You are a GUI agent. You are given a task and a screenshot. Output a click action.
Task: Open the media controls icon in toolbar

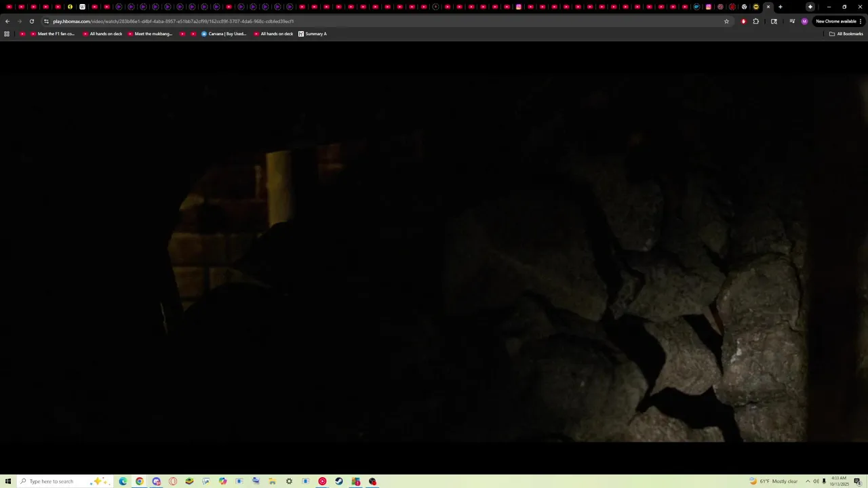click(792, 21)
